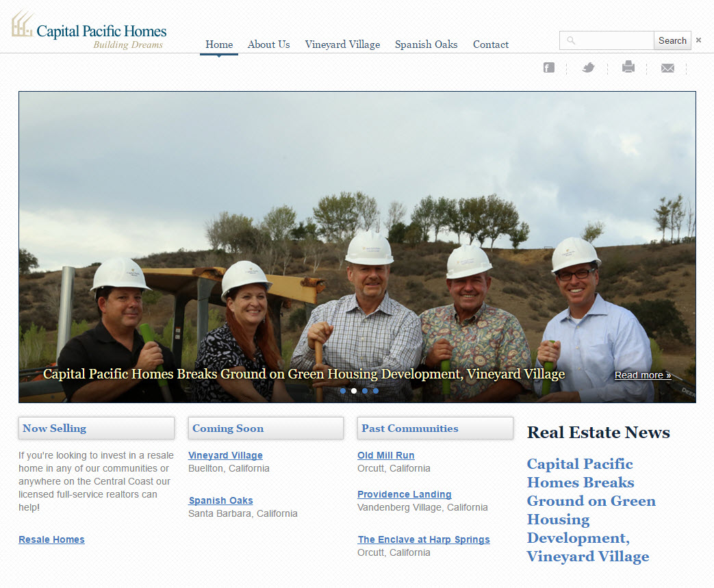Click the Capital Pacific Homes logo
The height and width of the screenshot is (588, 714).
click(89, 30)
